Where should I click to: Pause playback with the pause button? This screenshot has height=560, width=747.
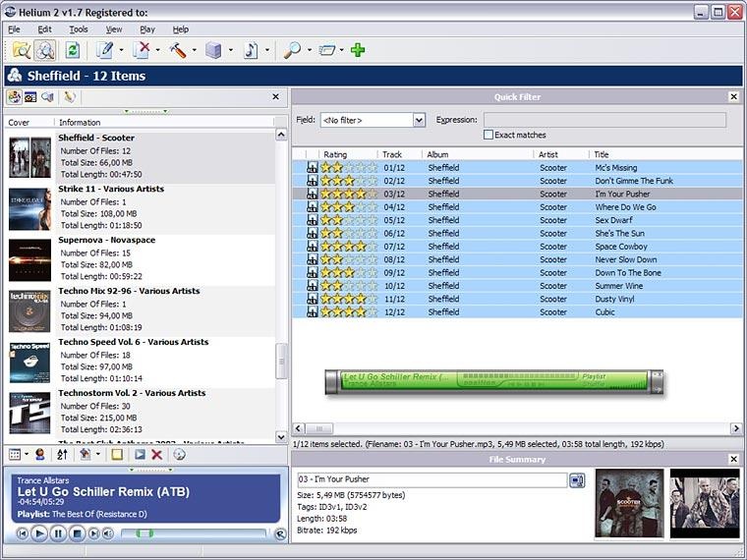click(x=58, y=533)
